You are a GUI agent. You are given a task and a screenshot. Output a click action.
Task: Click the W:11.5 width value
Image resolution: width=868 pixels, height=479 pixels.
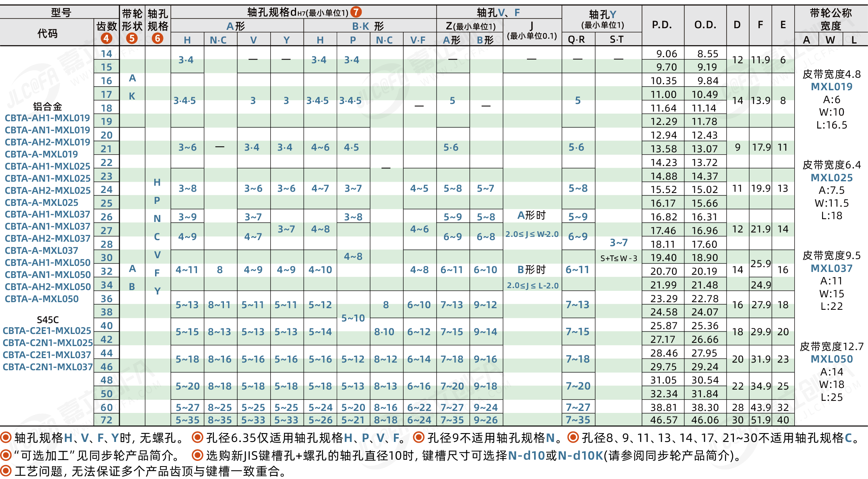(x=831, y=203)
